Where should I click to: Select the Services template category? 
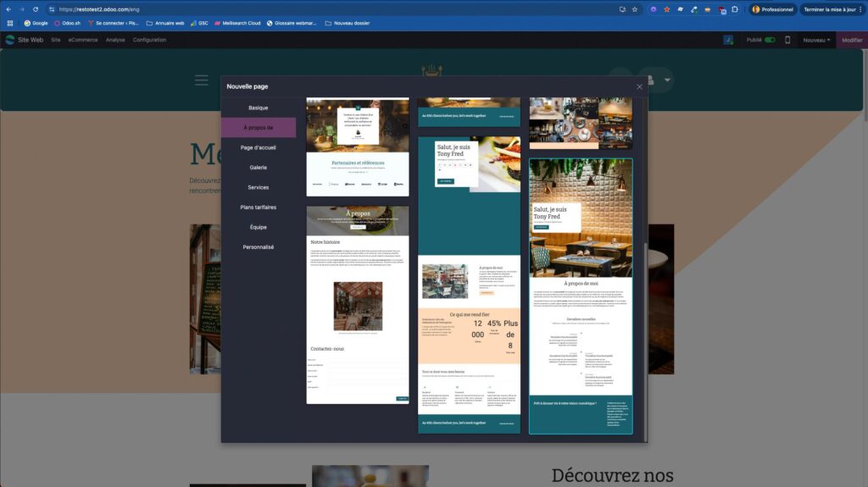(258, 188)
